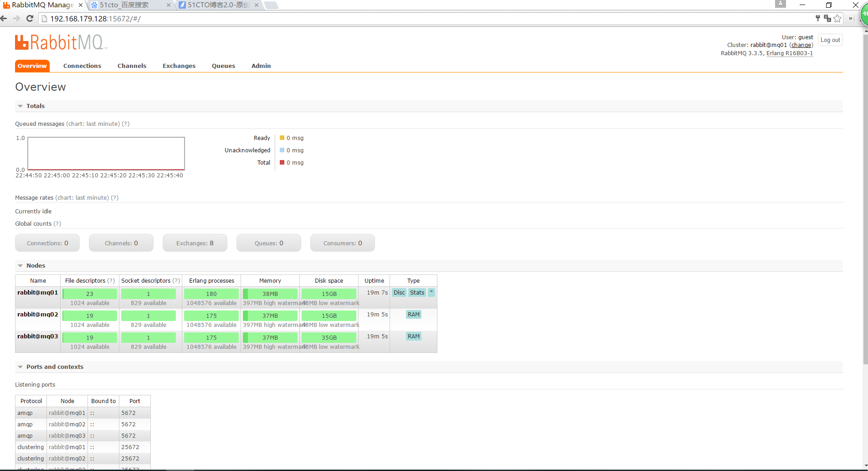Open the translate page icon
The height and width of the screenshot is (471, 868).
point(827,18)
